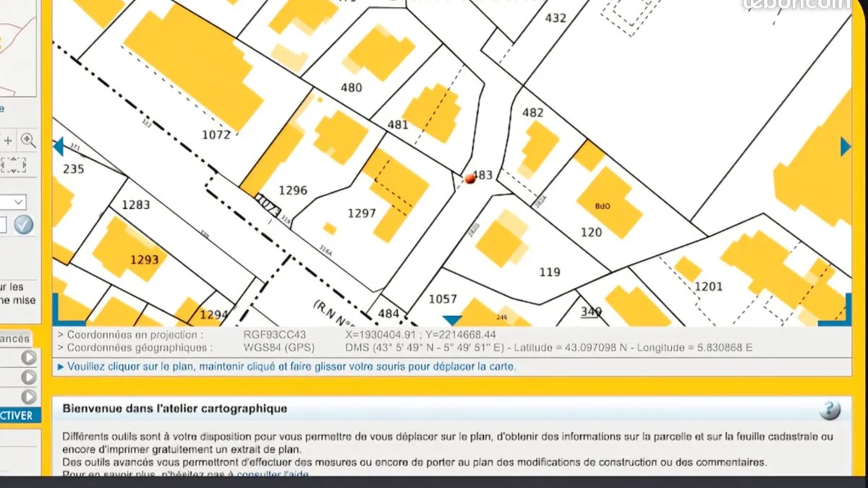Select parcel 1057 on the map
This screenshot has width=868, height=488.
(x=443, y=299)
